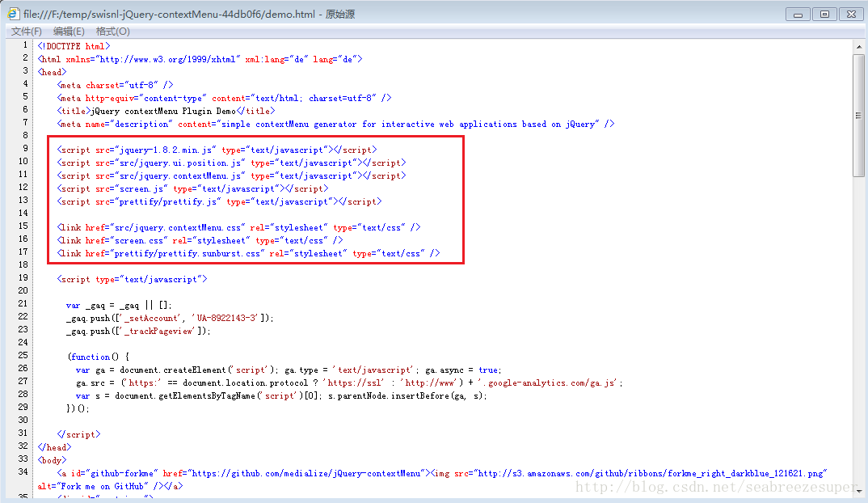Viewport: 868px width, 503px height.
Task: Open the 编辑(E) menu
Action: pos(69,32)
